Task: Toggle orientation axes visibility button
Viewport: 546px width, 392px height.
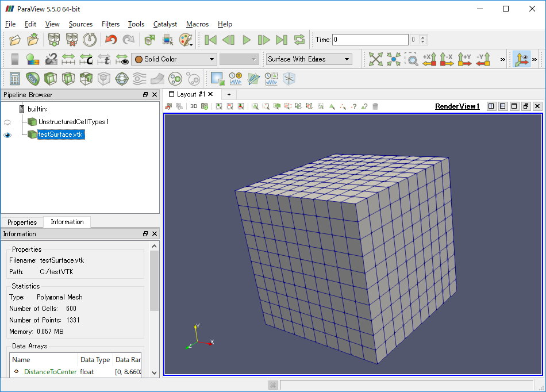Action: pos(521,59)
